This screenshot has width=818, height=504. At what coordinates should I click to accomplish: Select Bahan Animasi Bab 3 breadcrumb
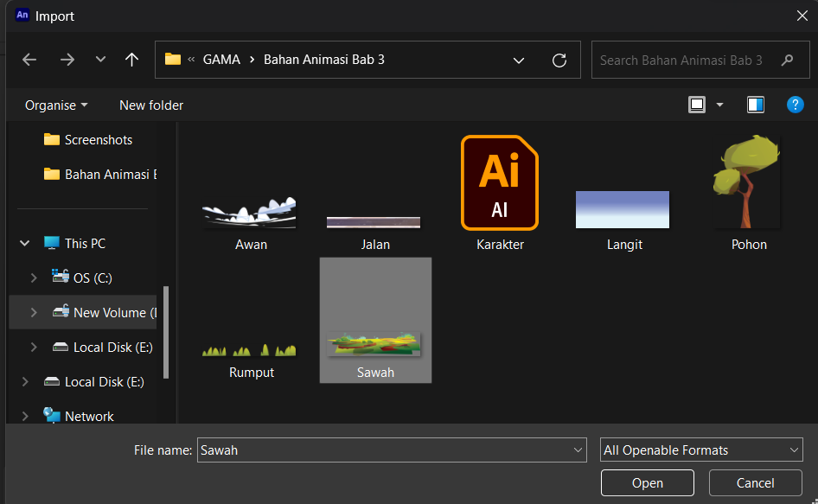pos(324,60)
